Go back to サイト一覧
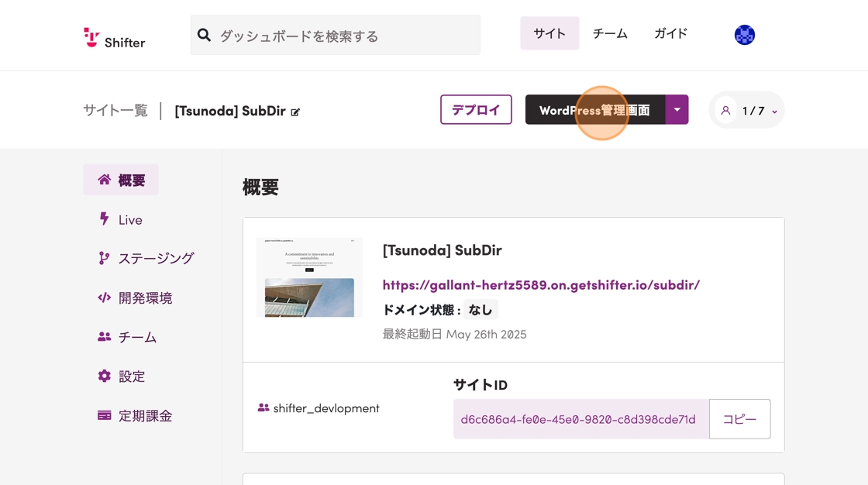The height and width of the screenshot is (485, 868). pos(115,110)
